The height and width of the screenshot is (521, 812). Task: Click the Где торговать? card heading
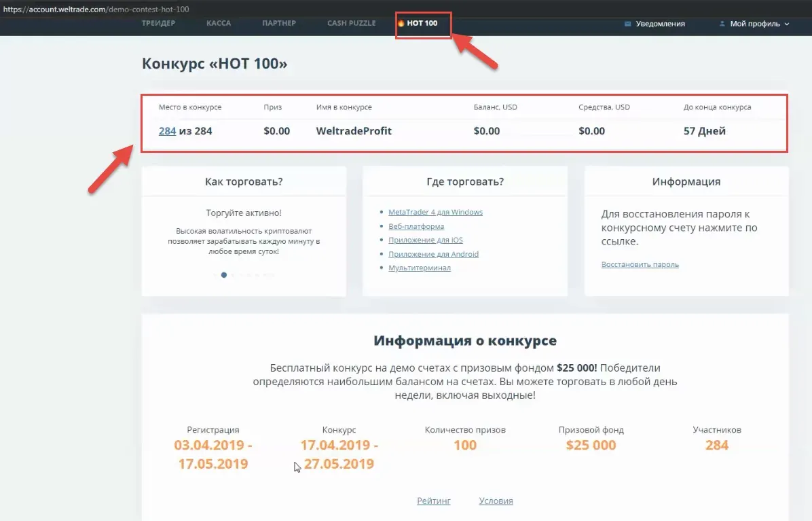pyautogui.click(x=465, y=182)
